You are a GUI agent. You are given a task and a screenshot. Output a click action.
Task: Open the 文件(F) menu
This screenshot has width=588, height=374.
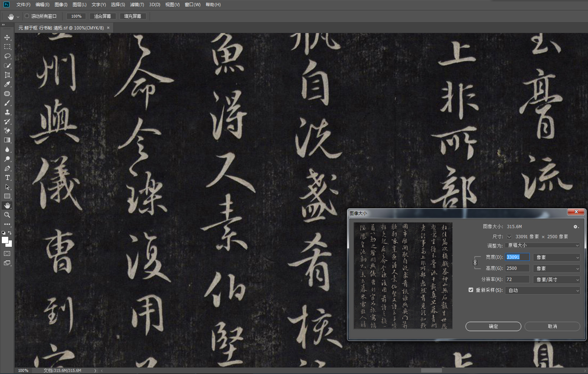(23, 5)
